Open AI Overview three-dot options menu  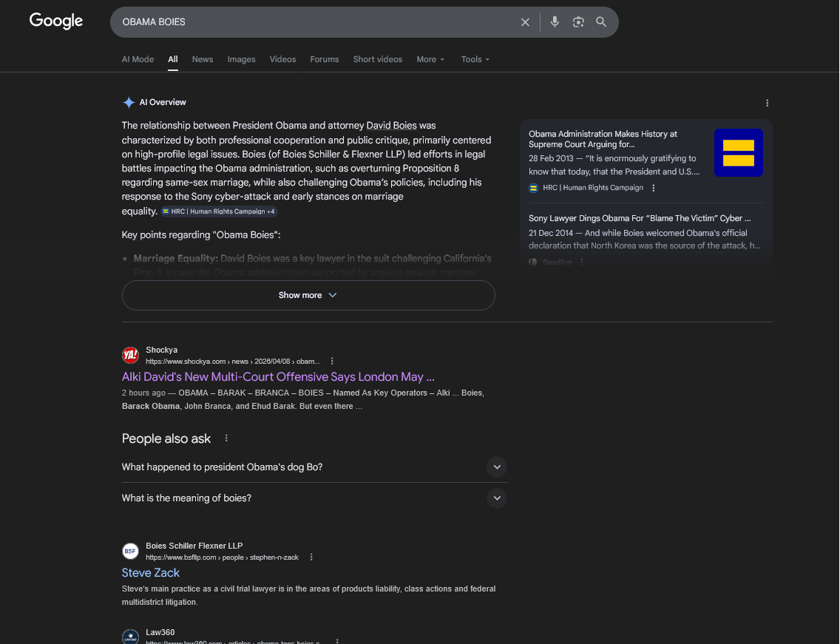pyautogui.click(x=767, y=103)
